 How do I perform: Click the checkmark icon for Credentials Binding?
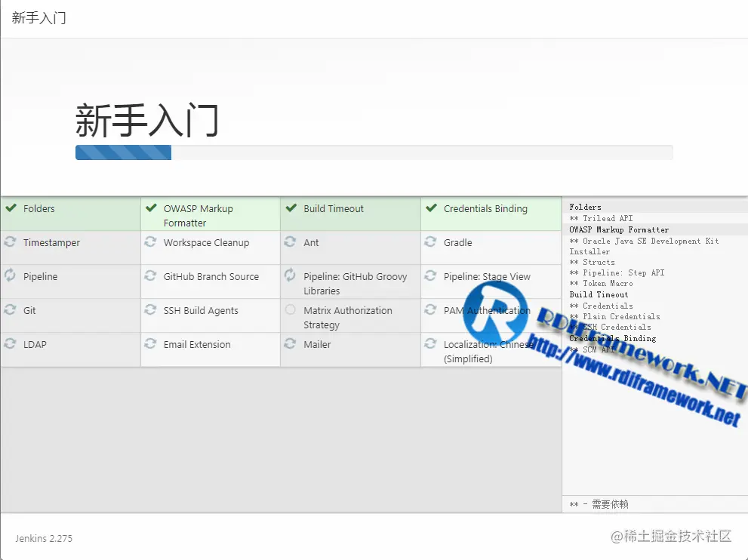click(x=431, y=208)
